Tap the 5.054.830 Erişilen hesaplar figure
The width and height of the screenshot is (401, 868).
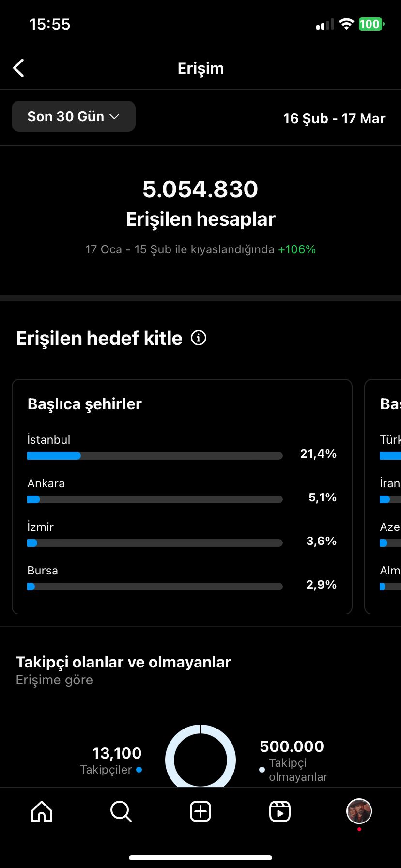(x=200, y=203)
